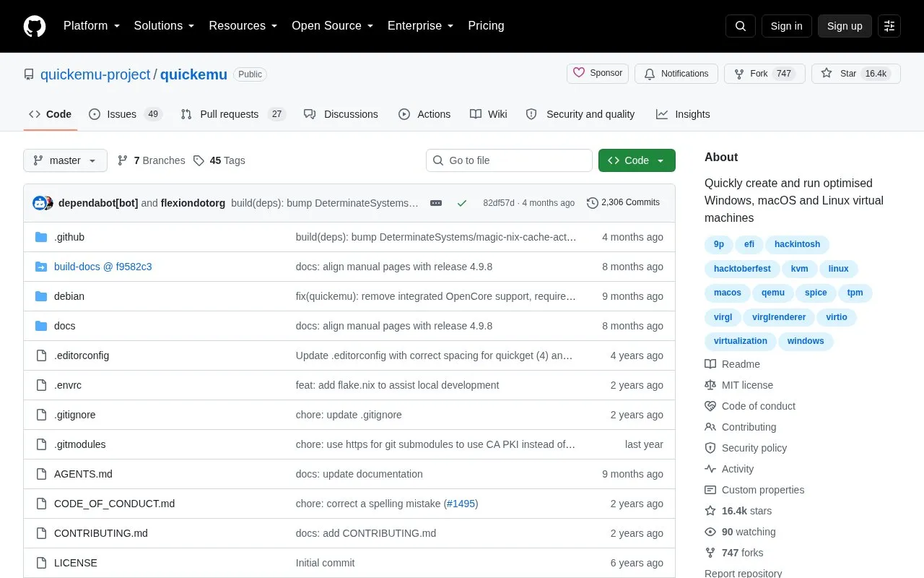Open the quickemu-project owner link
924x578 pixels.
click(95, 74)
